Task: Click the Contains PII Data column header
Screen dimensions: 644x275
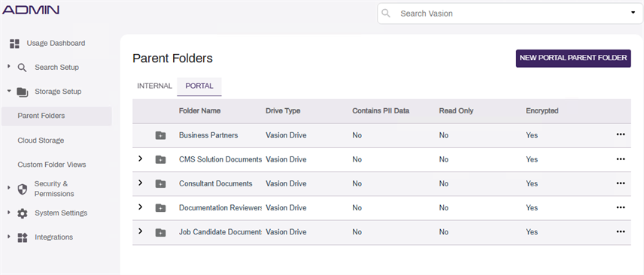Action: pos(381,110)
